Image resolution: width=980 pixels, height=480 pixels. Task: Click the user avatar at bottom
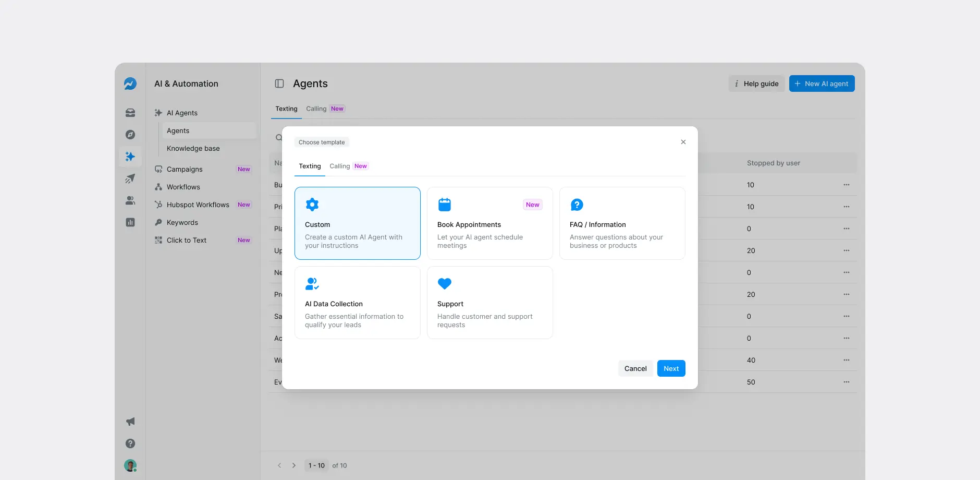[130, 465]
